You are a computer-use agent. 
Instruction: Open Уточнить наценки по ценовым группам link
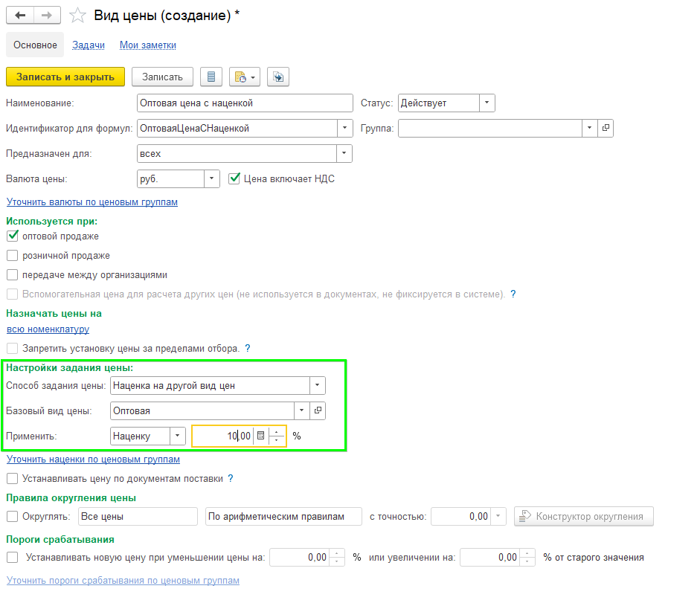point(93,460)
